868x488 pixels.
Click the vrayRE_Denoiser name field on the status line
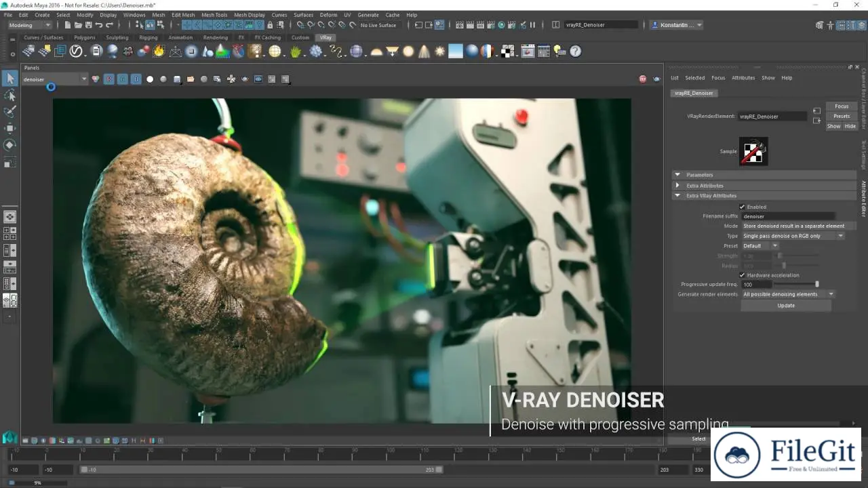pos(601,25)
